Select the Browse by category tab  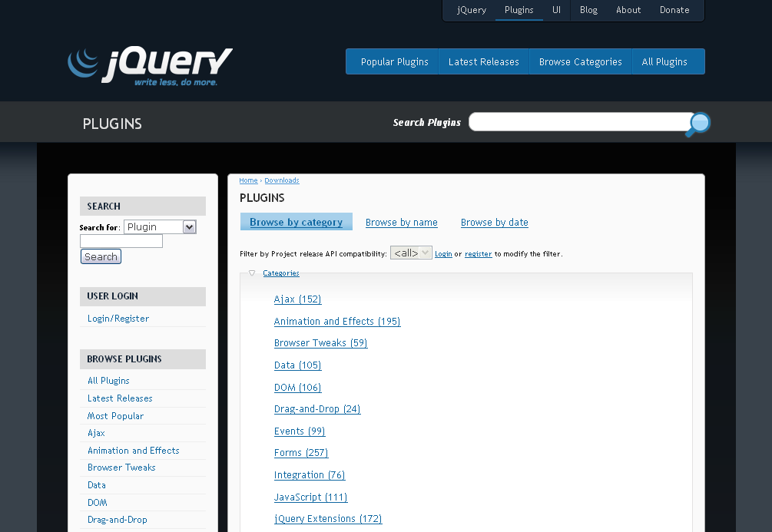point(296,223)
